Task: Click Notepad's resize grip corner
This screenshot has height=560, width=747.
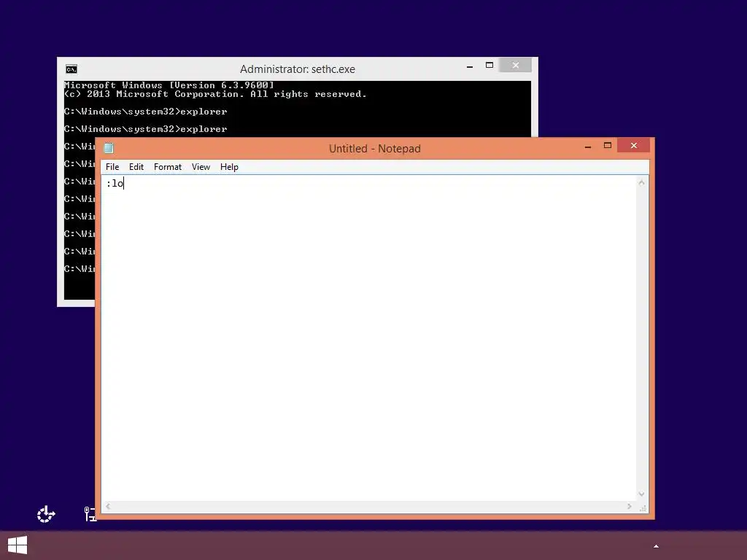Action: [643, 507]
